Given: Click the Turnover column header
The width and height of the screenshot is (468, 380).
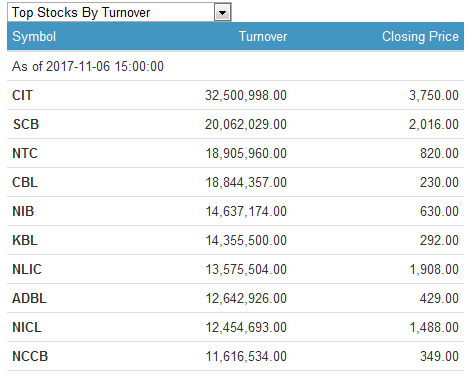Looking at the screenshot, I should tap(263, 36).
